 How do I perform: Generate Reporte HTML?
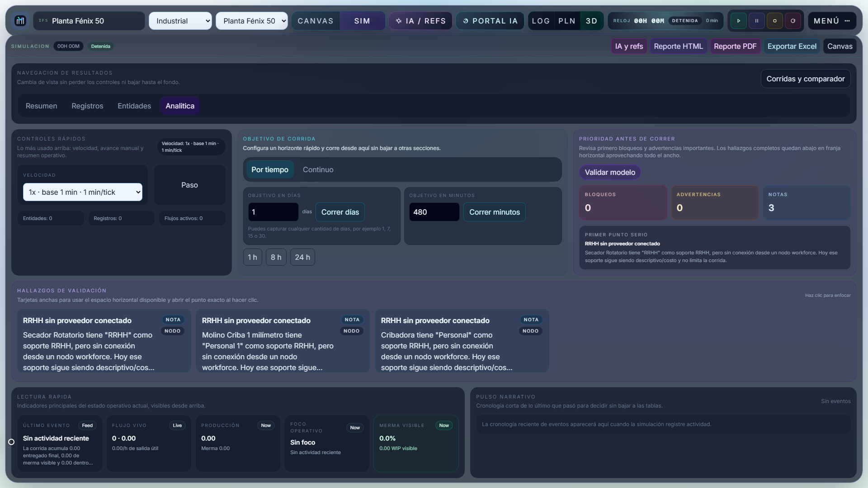coord(678,46)
